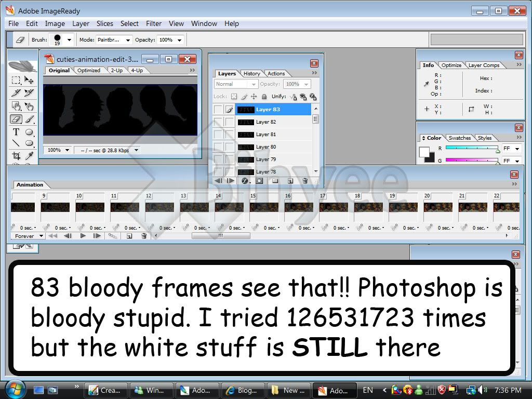Image resolution: width=532 pixels, height=399 pixels.
Task: Select the Slice Select tool
Action: tap(29, 92)
